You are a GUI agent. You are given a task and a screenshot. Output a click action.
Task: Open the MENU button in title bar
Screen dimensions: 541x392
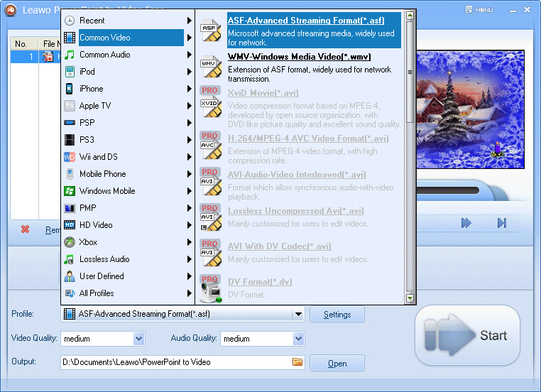click(x=479, y=10)
